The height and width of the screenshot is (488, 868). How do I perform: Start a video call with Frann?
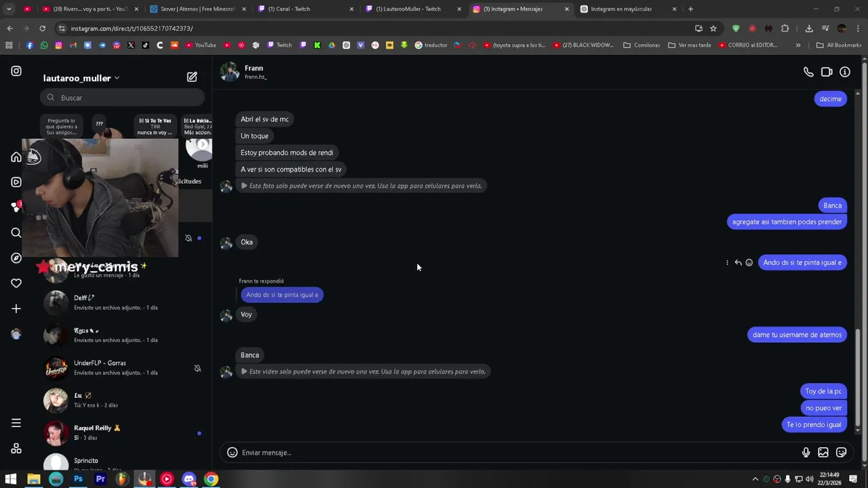tap(827, 72)
